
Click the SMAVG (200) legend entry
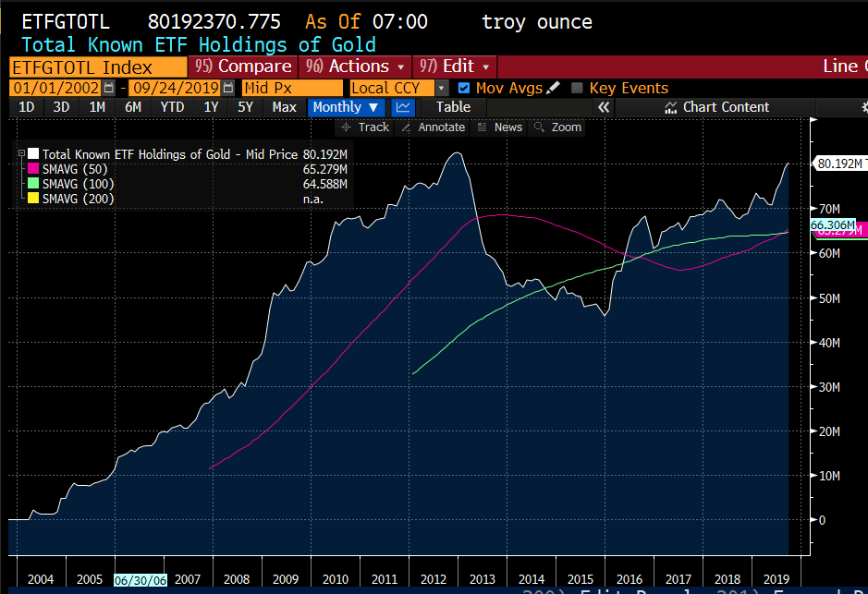[x=78, y=200]
